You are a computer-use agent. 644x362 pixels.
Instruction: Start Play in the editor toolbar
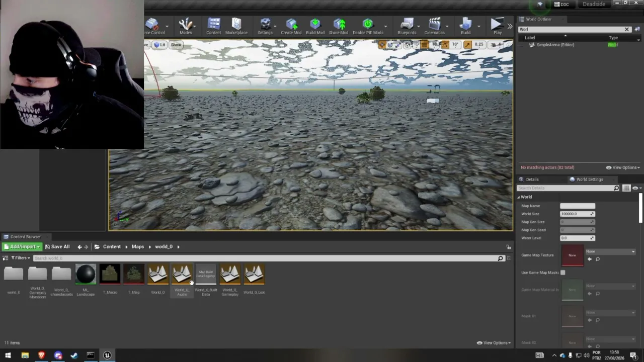point(497,26)
